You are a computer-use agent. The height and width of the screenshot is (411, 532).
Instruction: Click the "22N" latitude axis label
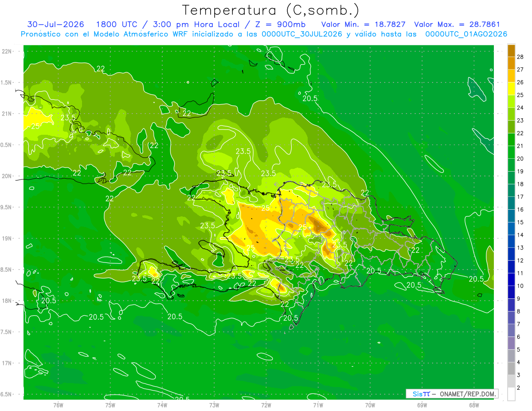click(x=7, y=51)
